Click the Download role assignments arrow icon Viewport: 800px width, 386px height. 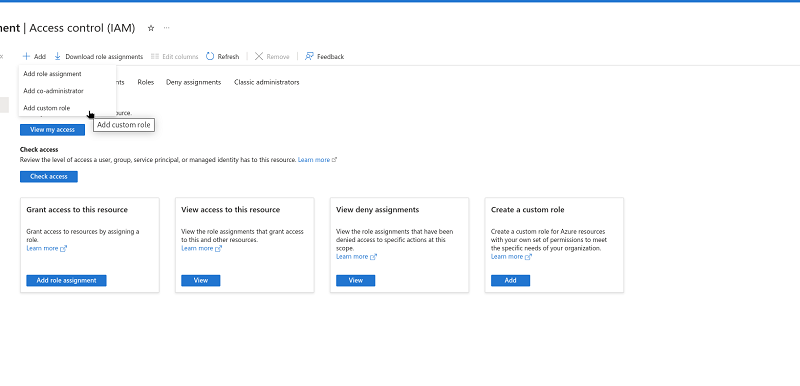[58, 57]
